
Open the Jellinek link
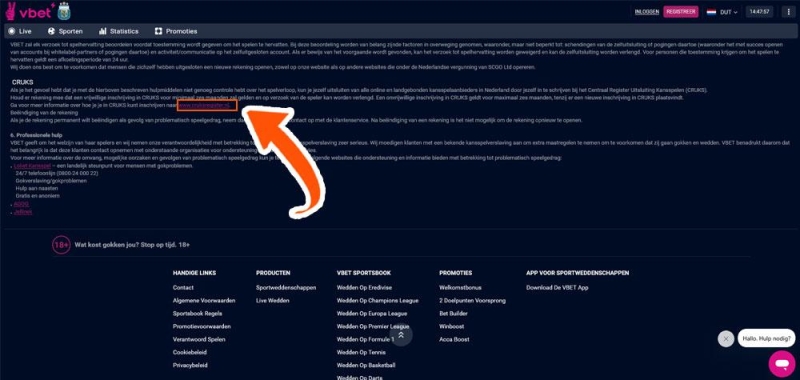(23, 211)
